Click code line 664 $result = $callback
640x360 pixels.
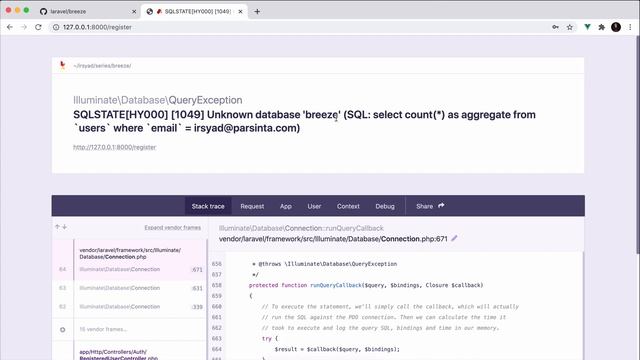[337, 349]
